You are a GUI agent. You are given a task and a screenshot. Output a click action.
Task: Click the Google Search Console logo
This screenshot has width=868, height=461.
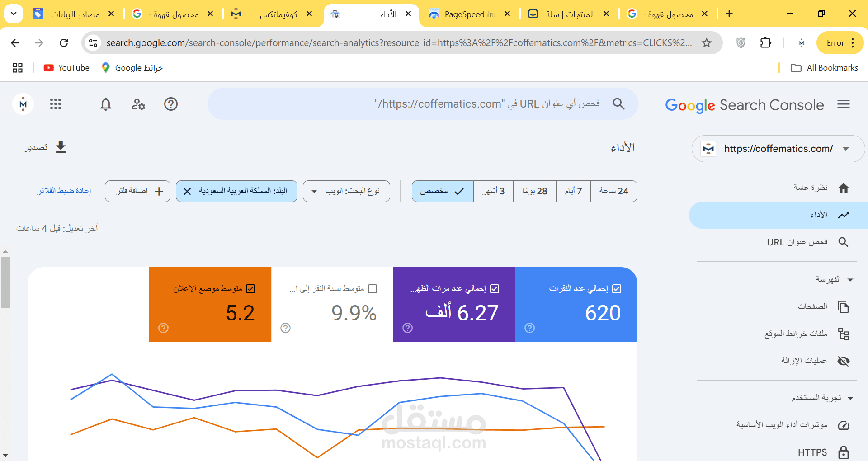click(x=744, y=105)
